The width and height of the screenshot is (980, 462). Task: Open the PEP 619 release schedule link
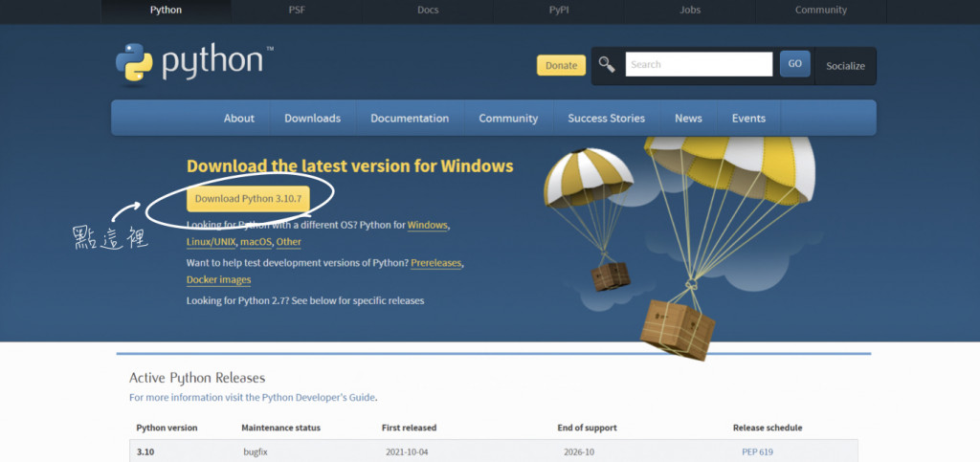pos(758,451)
